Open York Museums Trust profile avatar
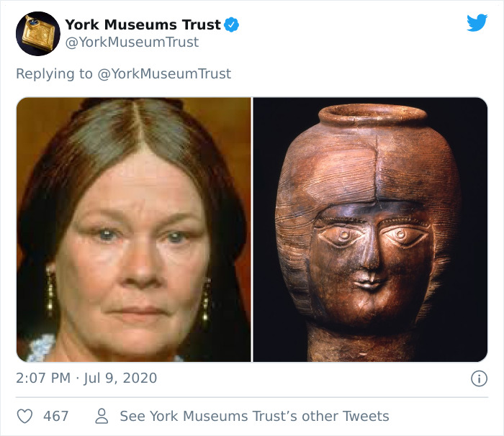The width and height of the screenshot is (504, 436). pos(38,34)
